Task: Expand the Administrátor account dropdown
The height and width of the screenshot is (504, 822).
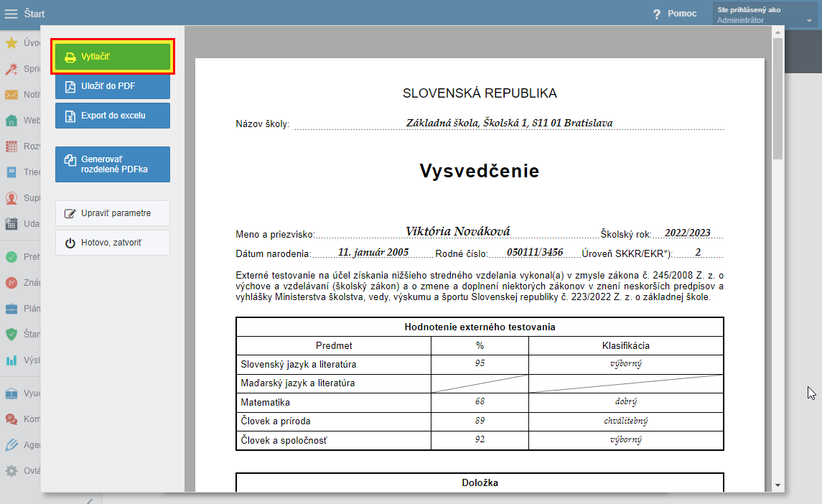Action: (765, 14)
